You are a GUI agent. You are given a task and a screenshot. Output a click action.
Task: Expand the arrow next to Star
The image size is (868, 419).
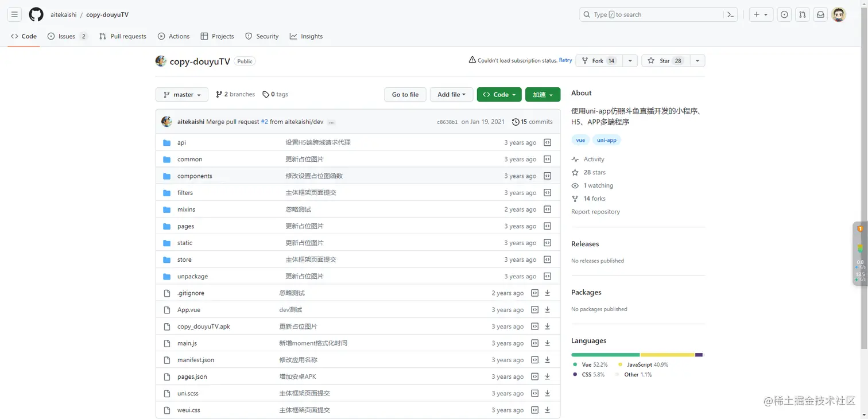coord(697,61)
